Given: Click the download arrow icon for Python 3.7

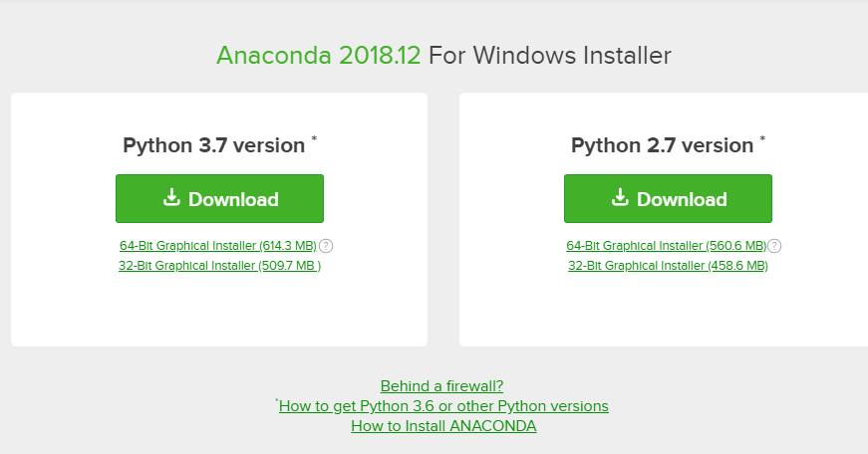Looking at the screenshot, I should pyautogui.click(x=171, y=197).
